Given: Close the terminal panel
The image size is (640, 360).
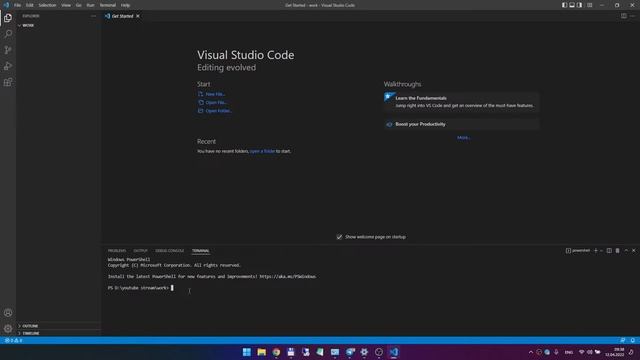Looking at the screenshot, I should [x=633, y=251].
